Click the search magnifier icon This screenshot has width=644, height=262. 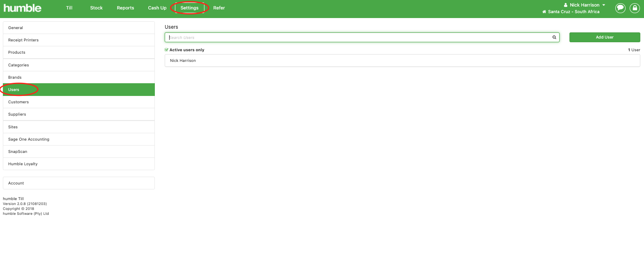click(x=554, y=37)
